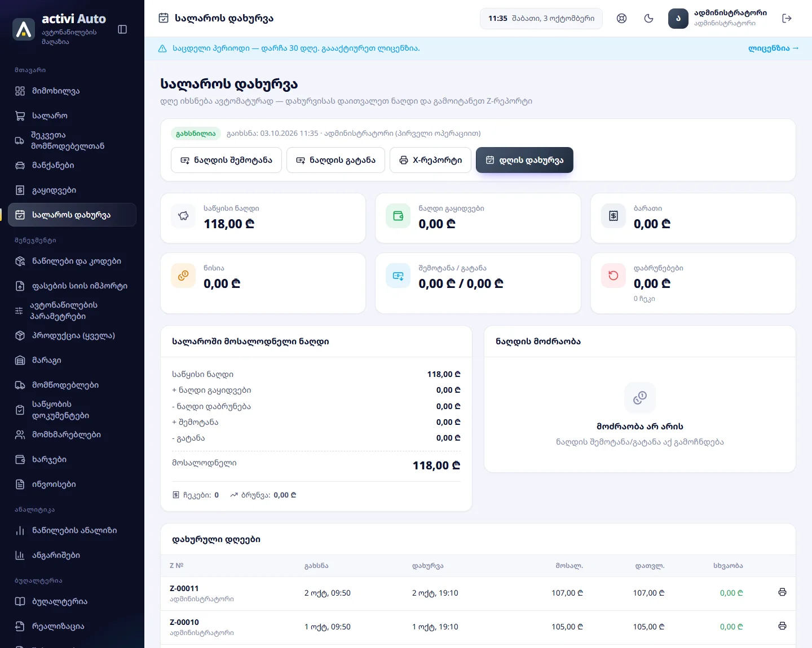Screen dimensions: 812x648
Task: Click the Z-00011 row number
Action: point(184,588)
